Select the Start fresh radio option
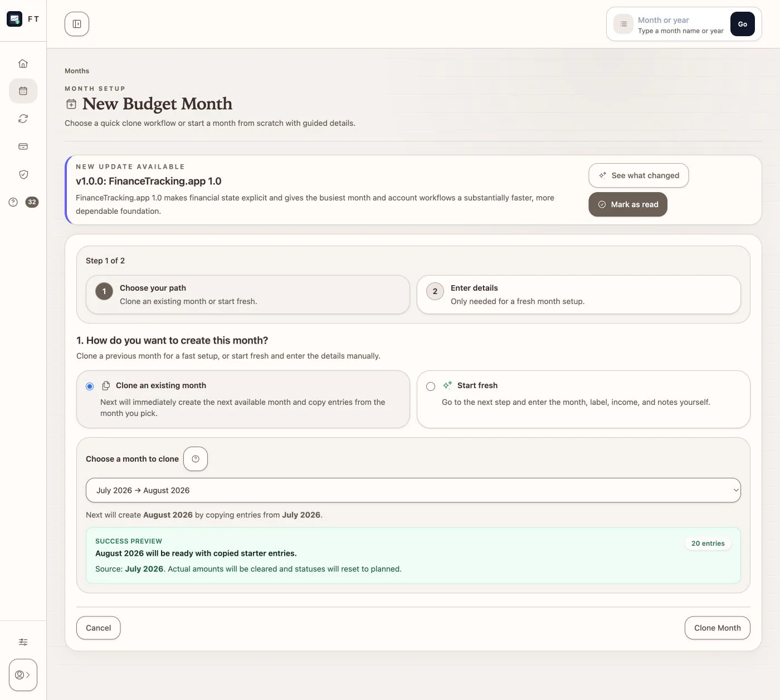The image size is (780, 700). click(431, 386)
